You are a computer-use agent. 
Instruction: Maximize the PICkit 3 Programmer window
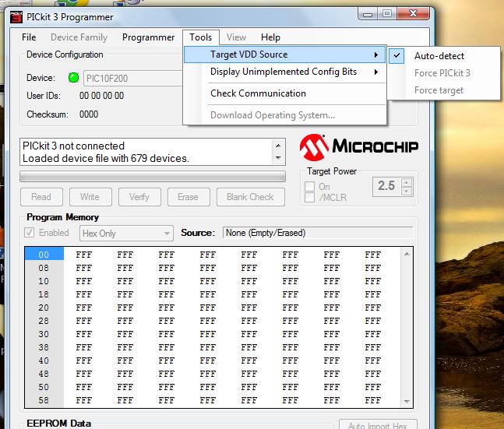[x=387, y=14]
